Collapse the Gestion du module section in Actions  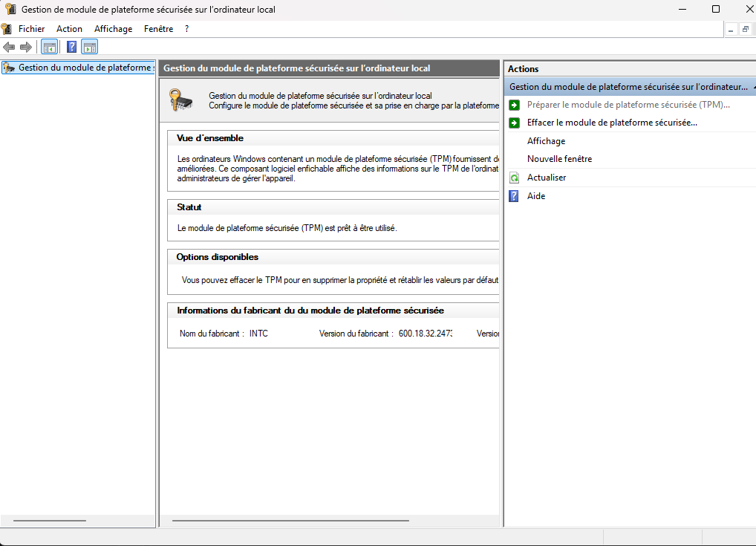pyautogui.click(x=754, y=87)
